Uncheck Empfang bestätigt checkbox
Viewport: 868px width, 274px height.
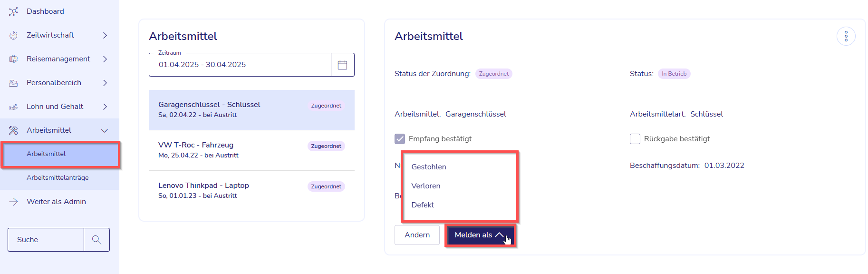point(400,139)
